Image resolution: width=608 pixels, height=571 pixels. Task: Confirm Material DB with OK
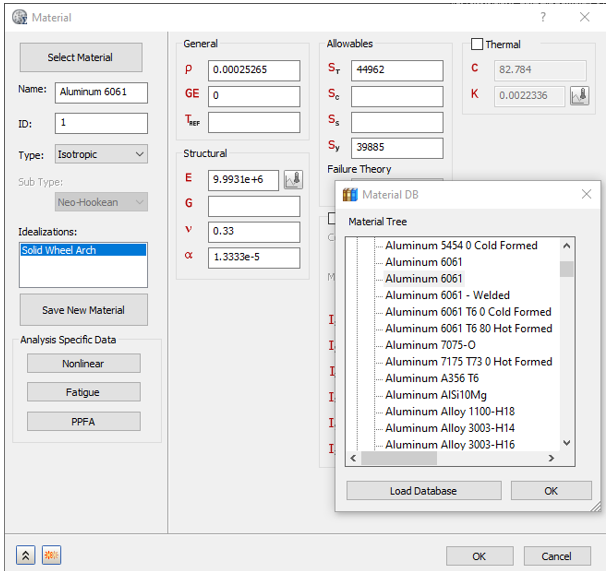(551, 491)
